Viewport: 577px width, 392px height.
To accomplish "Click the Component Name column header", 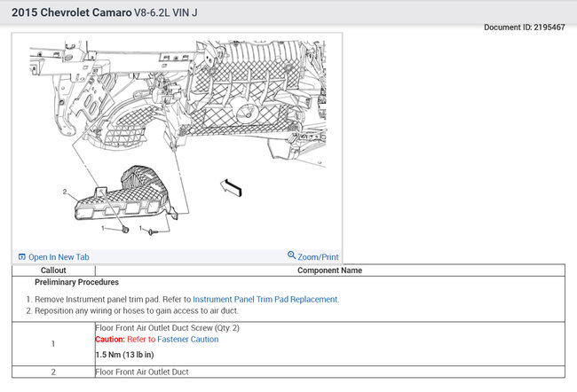I will (329, 270).
